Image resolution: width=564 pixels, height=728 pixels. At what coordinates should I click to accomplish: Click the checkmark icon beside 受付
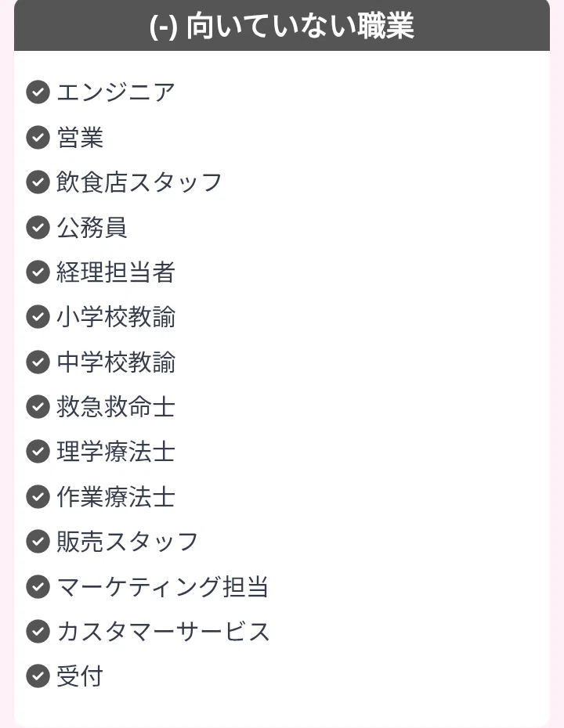tap(38, 676)
